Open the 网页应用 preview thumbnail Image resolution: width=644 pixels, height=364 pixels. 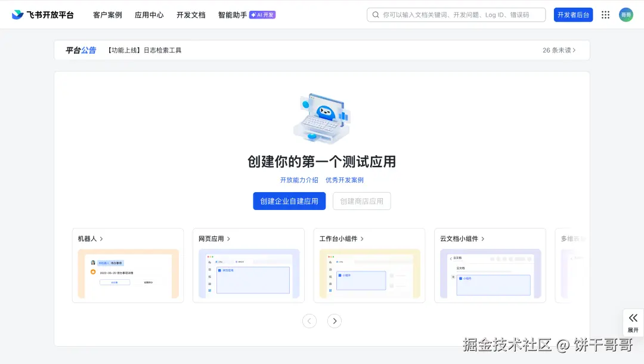pos(249,273)
